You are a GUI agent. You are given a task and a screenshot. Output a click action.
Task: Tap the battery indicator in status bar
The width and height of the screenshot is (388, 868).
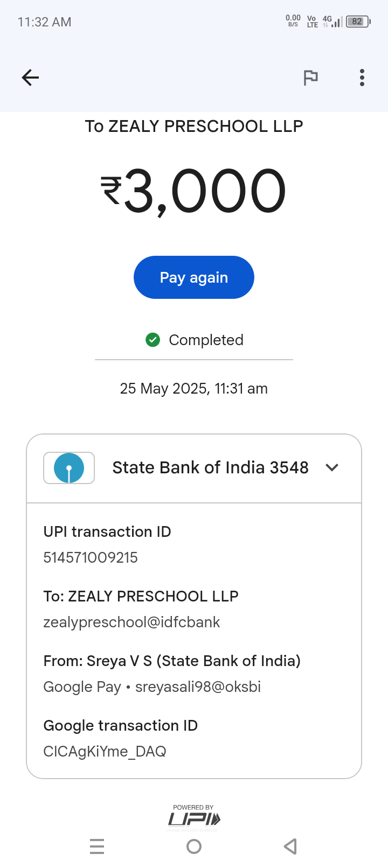(358, 22)
